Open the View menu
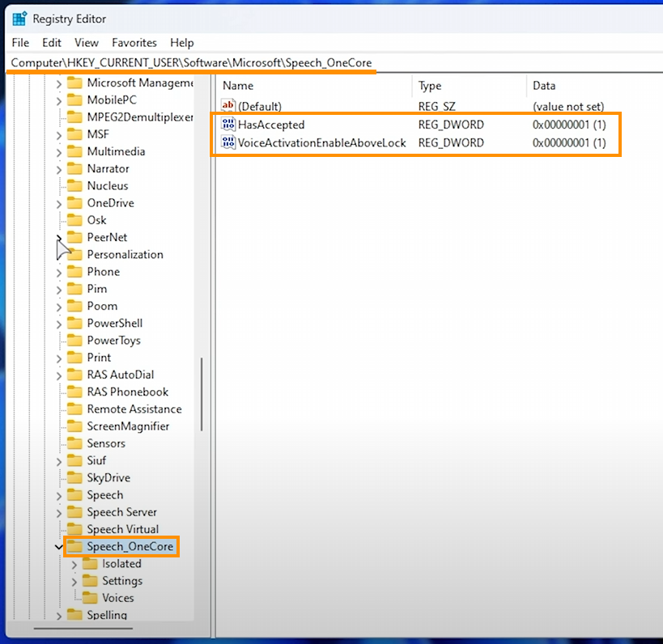 click(x=87, y=43)
